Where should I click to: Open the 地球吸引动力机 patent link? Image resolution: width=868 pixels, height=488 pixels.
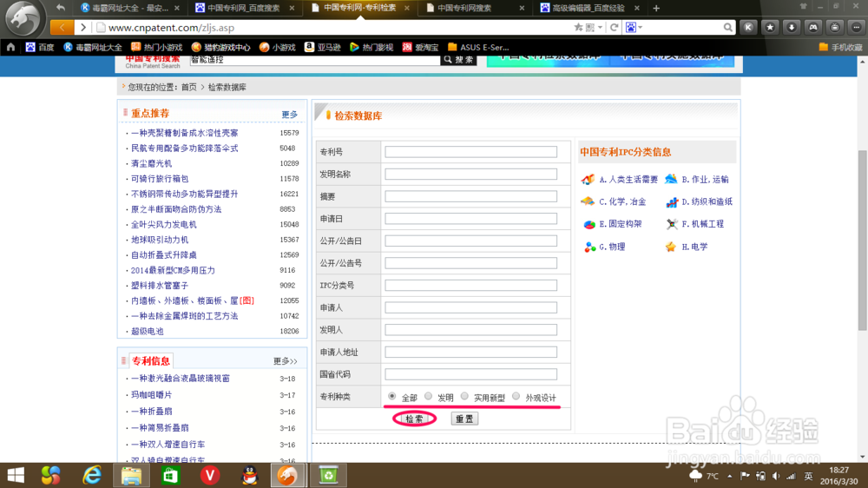pos(160,240)
